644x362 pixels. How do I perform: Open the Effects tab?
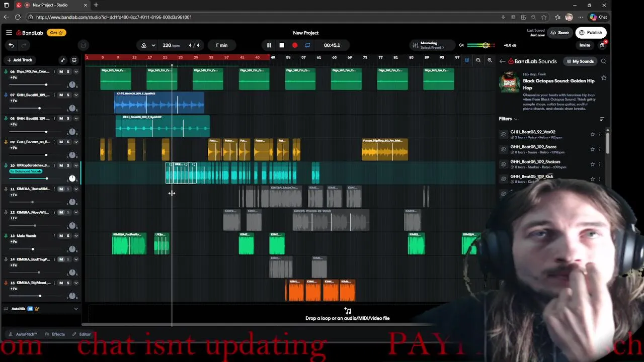(x=55, y=334)
